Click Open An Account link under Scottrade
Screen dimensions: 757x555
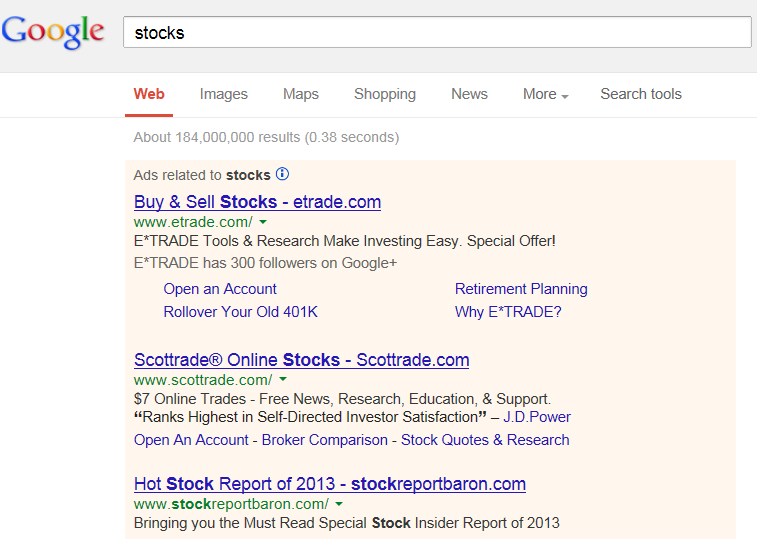(x=191, y=440)
